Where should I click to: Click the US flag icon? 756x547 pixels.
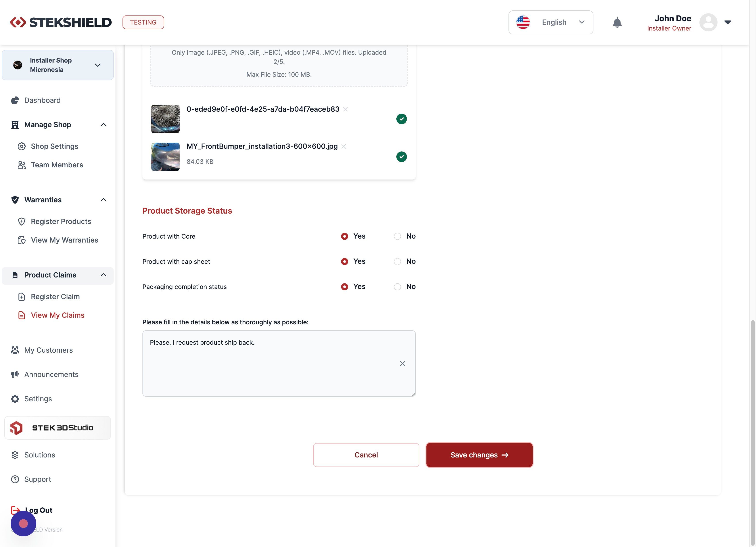[523, 22]
